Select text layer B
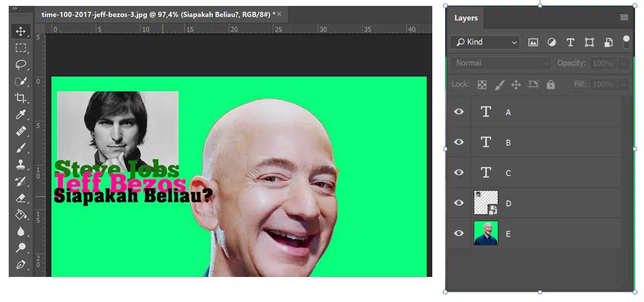The width and height of the screenshot is (644, 302). point(546,142)
